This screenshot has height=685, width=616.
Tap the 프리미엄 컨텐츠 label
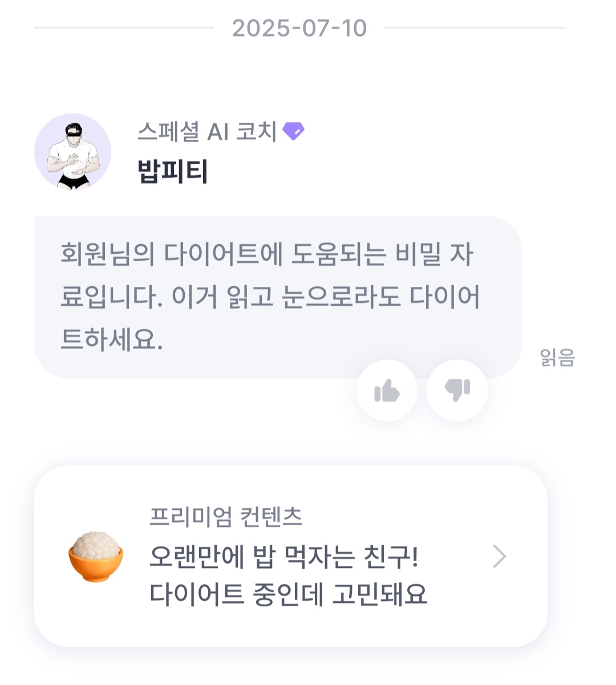[x=226, y=517]
